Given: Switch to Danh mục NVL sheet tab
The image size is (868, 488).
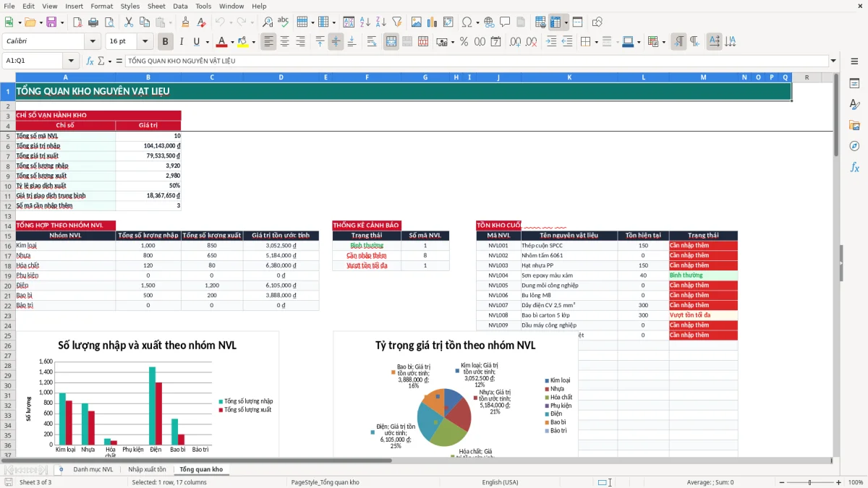Looking at the screenshot, I should click(x=93, y=469).
